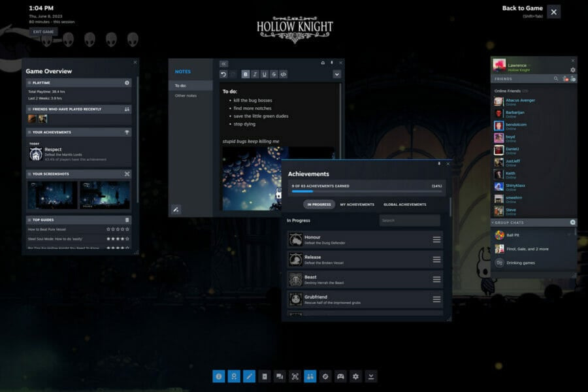Click the Grubfriend achievement icon

[295, 299]
